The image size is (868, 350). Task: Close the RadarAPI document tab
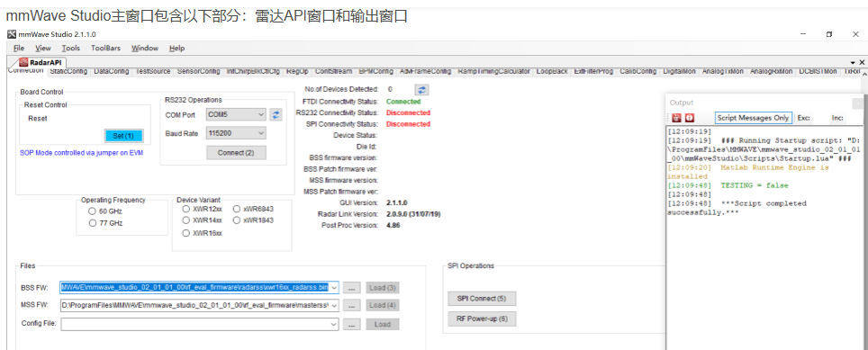click(862, 62)
